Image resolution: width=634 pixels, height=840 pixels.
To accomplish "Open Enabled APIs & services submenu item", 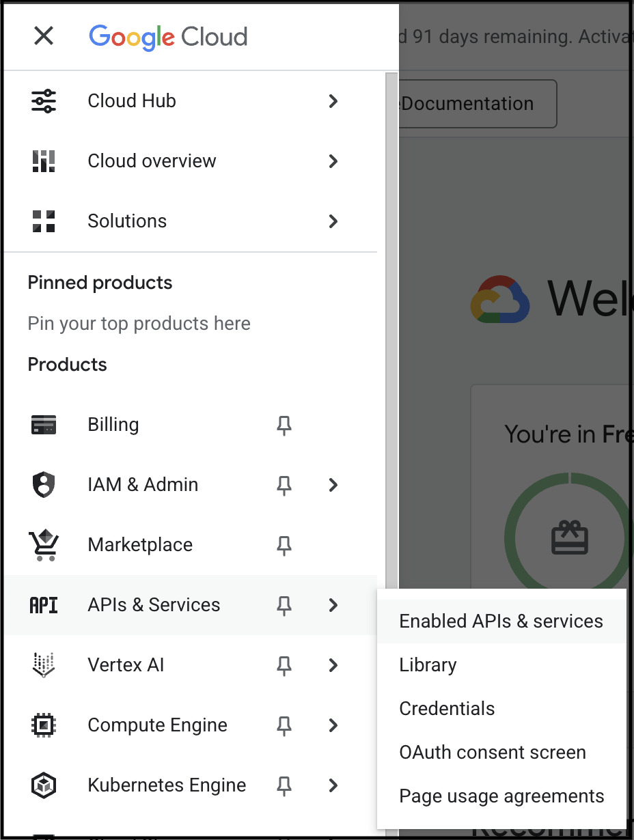I will pos(501,621).
